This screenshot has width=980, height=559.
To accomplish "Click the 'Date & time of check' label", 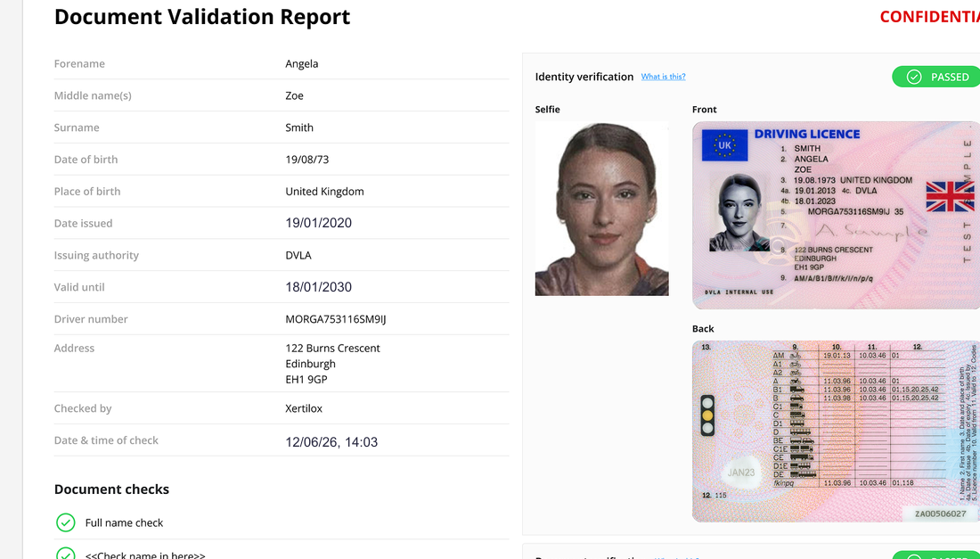I will click(x=106, y=440).
